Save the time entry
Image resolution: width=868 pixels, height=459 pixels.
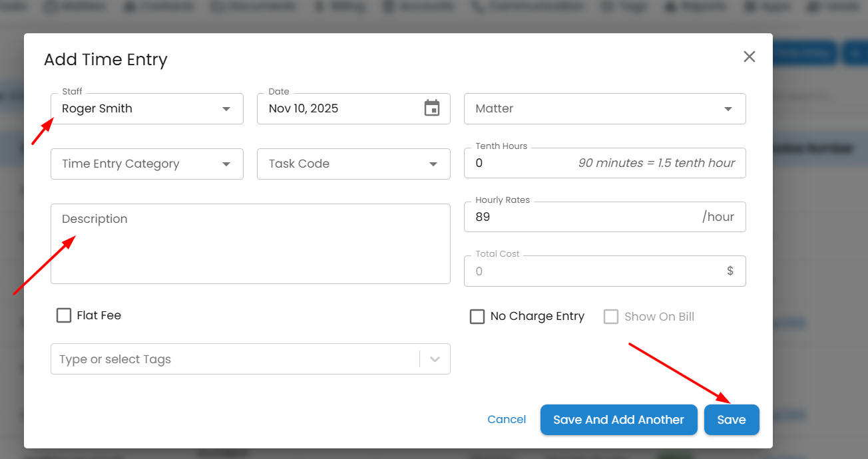click(731, 420)
